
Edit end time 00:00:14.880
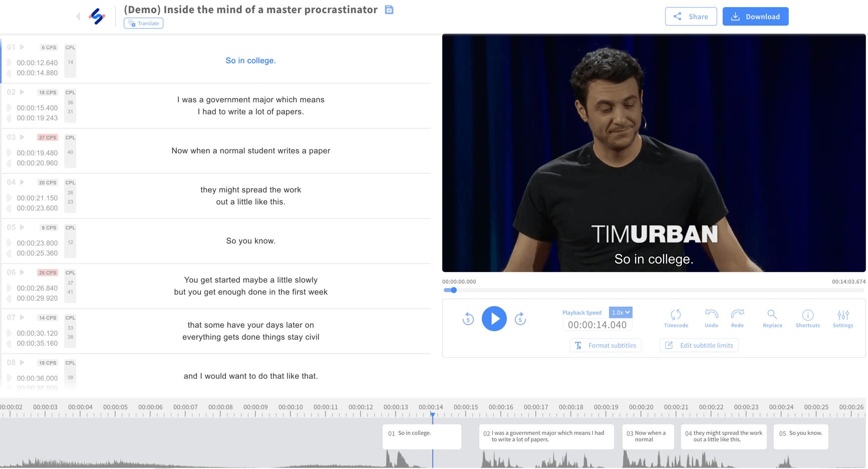37,73
